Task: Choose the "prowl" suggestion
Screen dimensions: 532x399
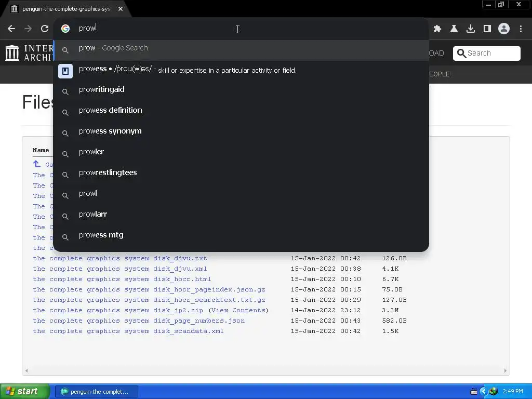Action: [241, 196]
